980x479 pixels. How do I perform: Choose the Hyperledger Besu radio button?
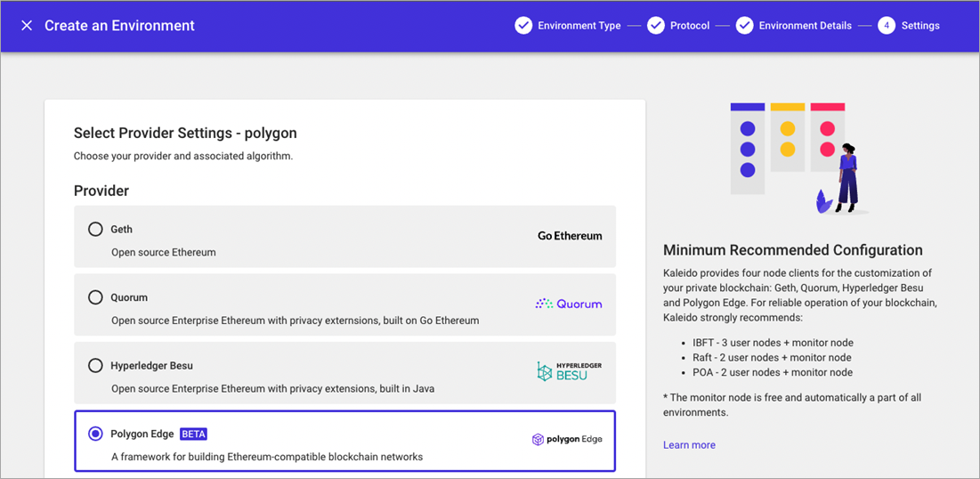point(95,365)
